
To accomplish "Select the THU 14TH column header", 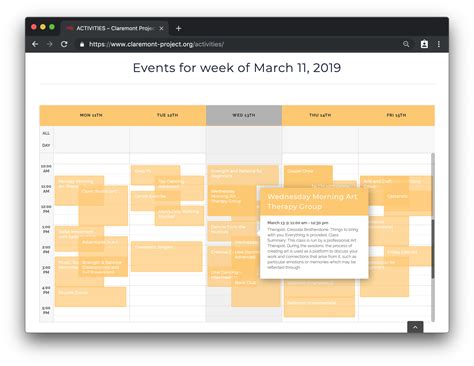I will (x=320, y=115).
